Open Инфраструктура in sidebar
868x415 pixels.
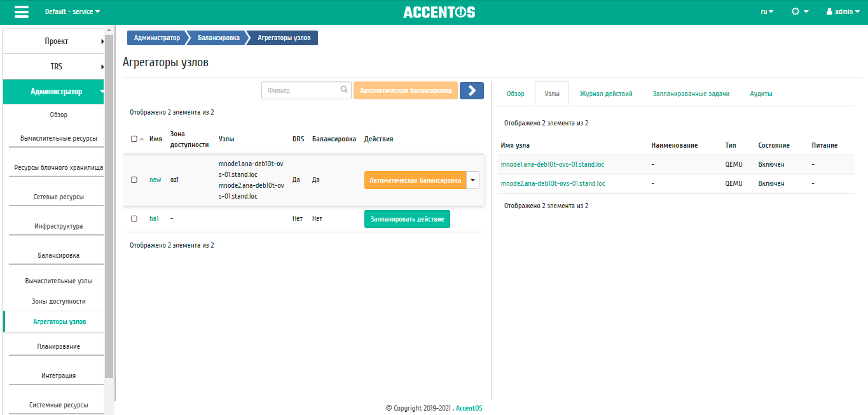[59, 226]
